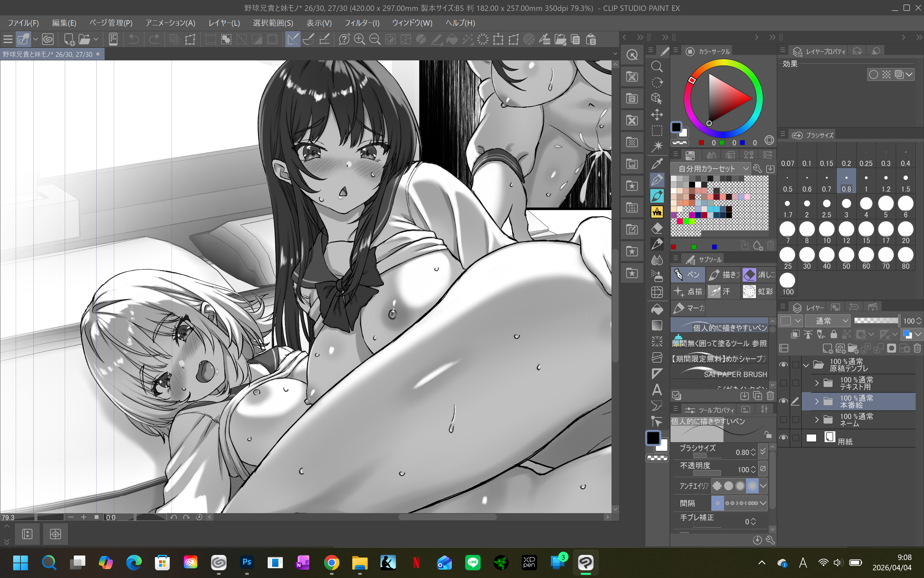Open the ウィンドウ(W) menu
Image resolution: width=924 pixels, height=578 pixels.
pos(412,23)
